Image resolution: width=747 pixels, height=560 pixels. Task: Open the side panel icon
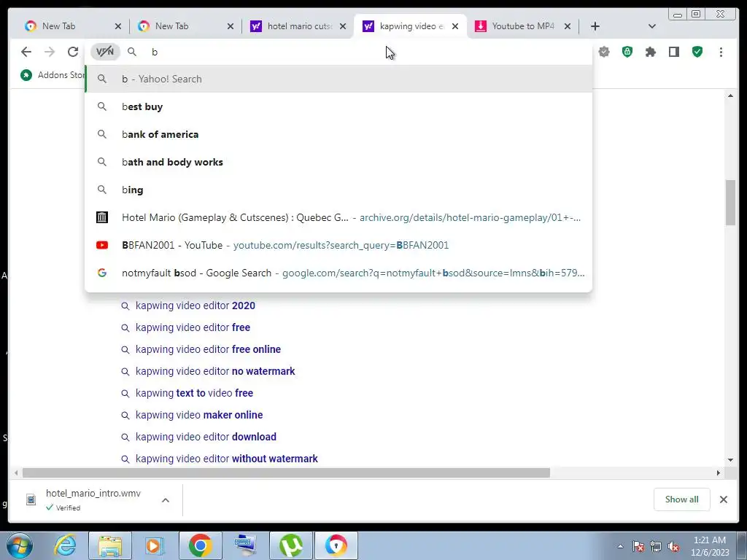point(673,52)
